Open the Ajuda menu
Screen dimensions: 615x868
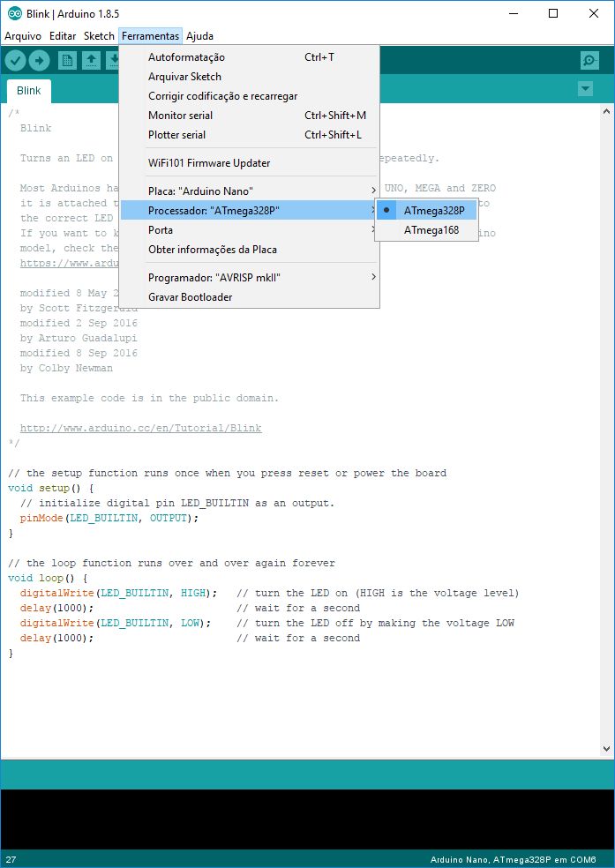199,36
